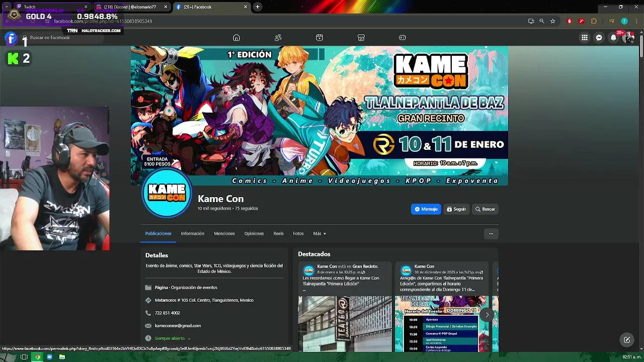This screenshot has height=362, width=644.
Task: Select the Reels tab
Action: (x=279, y=233)
